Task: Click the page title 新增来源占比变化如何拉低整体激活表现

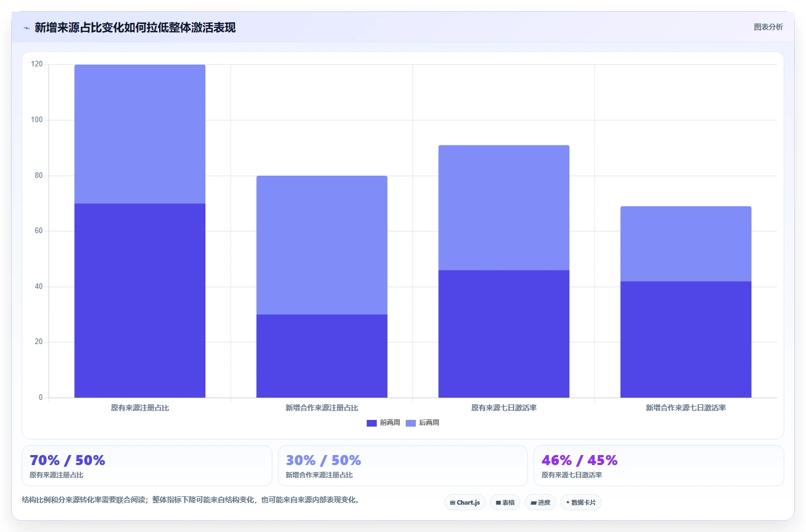Action: click(135, 28)
